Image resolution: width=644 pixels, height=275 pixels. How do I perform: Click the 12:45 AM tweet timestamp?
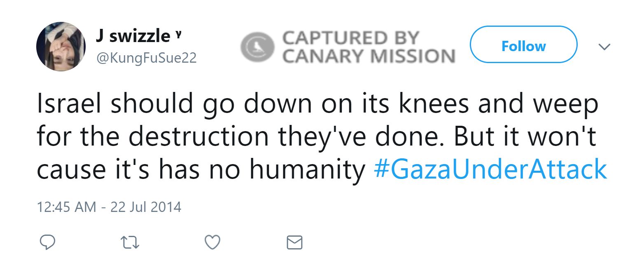[x=67, y=206]
